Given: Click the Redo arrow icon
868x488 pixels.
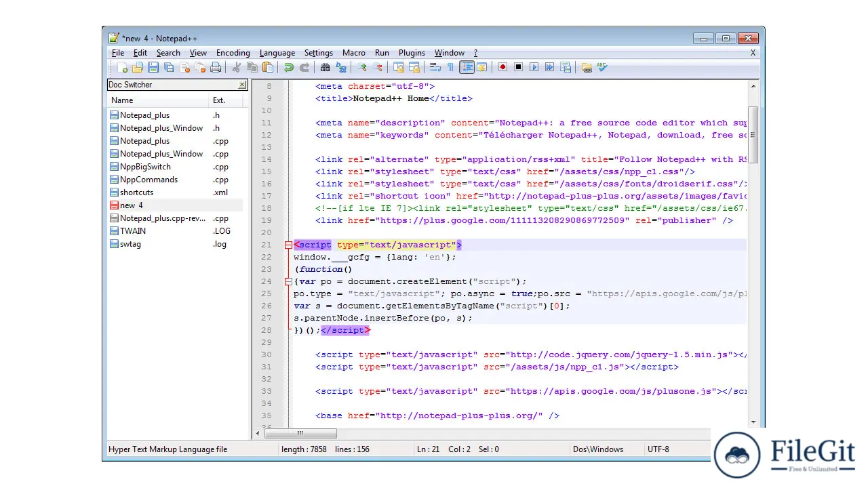Looking at the screenshot, I should pyautogui.click(x=304, y=67).
